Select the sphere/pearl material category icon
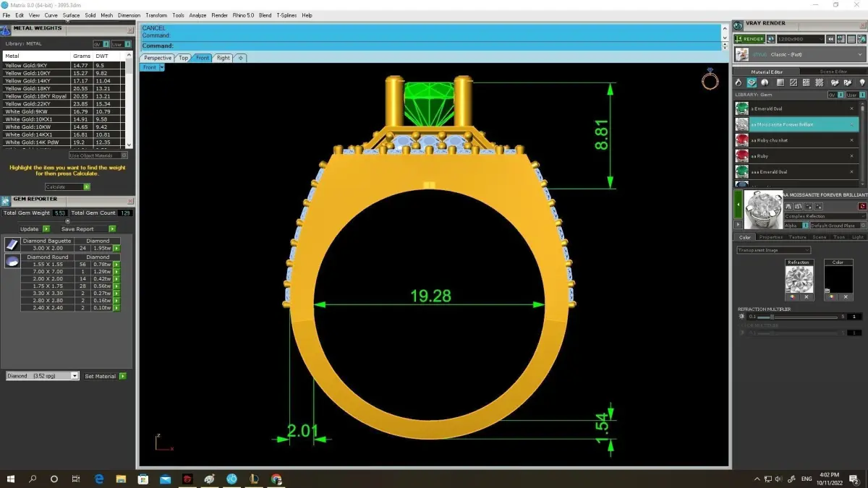 (765, 83)
